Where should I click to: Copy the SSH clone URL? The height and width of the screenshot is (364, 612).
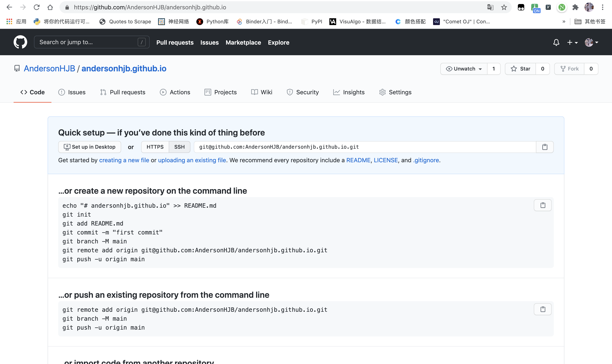click(x=544, y=147)
